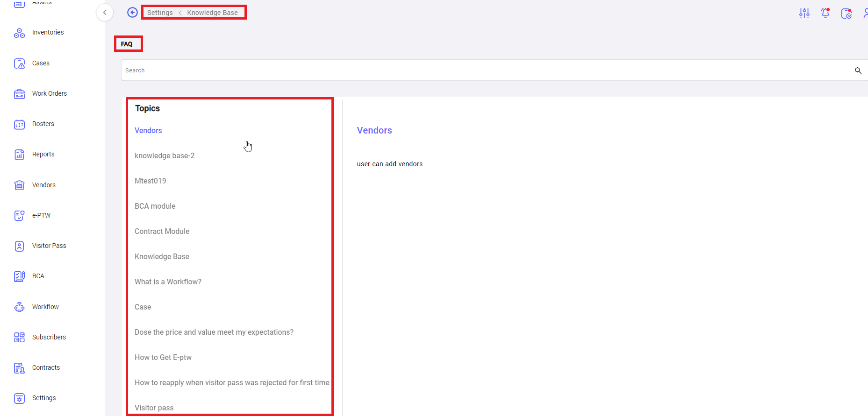The image size is (868, 416).
Task: Open the Workflow menu item
Action: pos(45,307)
